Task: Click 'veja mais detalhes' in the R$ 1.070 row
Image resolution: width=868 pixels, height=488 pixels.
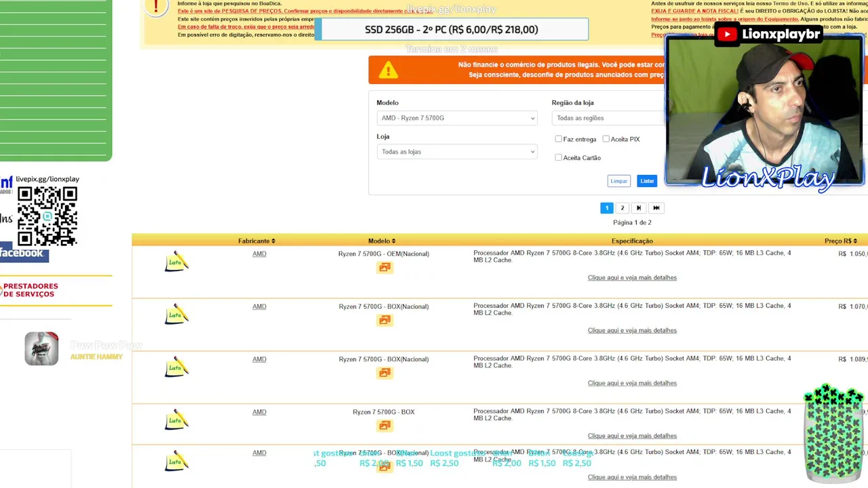Action: 632,331
